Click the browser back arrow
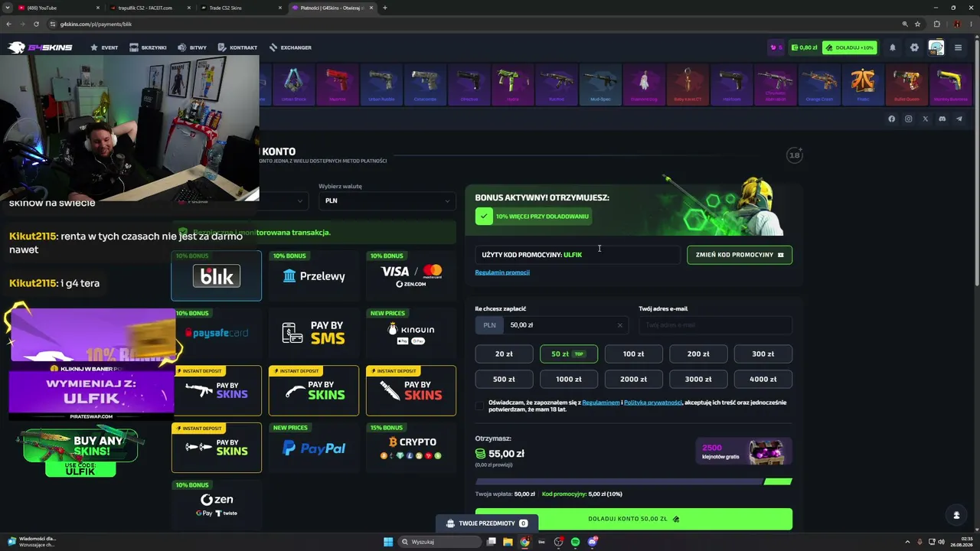This screenshot has height=551, width=980. [x=9, y=24]
